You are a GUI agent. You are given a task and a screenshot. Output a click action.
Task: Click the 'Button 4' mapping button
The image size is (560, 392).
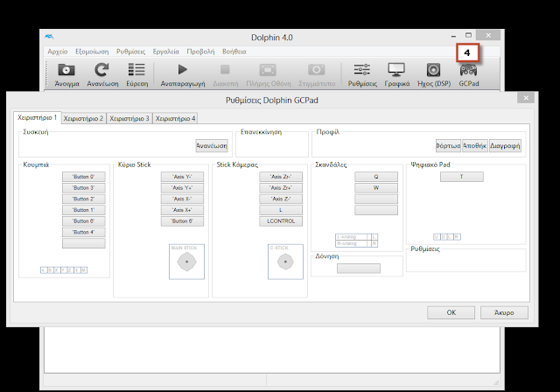[84, 232]
